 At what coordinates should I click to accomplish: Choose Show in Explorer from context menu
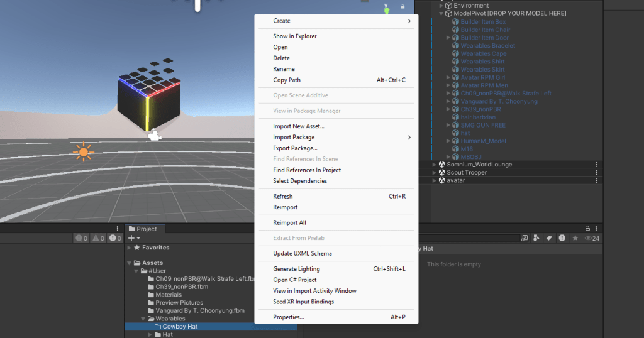pyautogui.click(x=294, y=36)
